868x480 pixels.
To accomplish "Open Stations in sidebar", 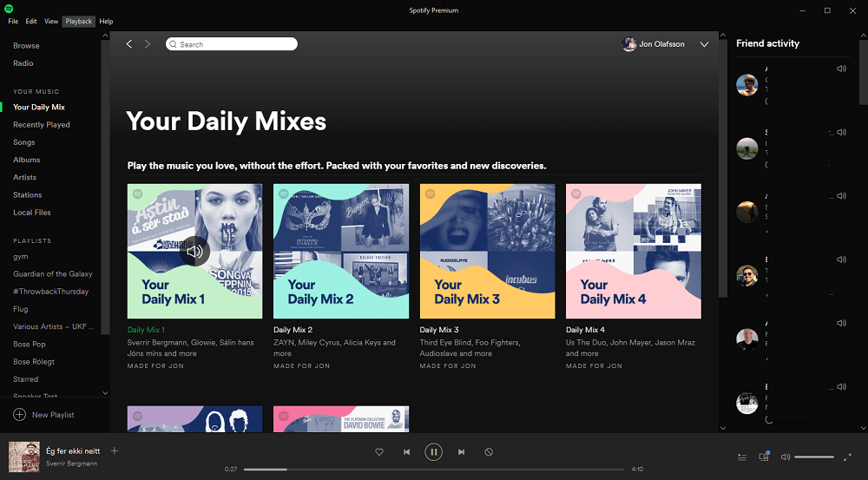I will point(27,195).
